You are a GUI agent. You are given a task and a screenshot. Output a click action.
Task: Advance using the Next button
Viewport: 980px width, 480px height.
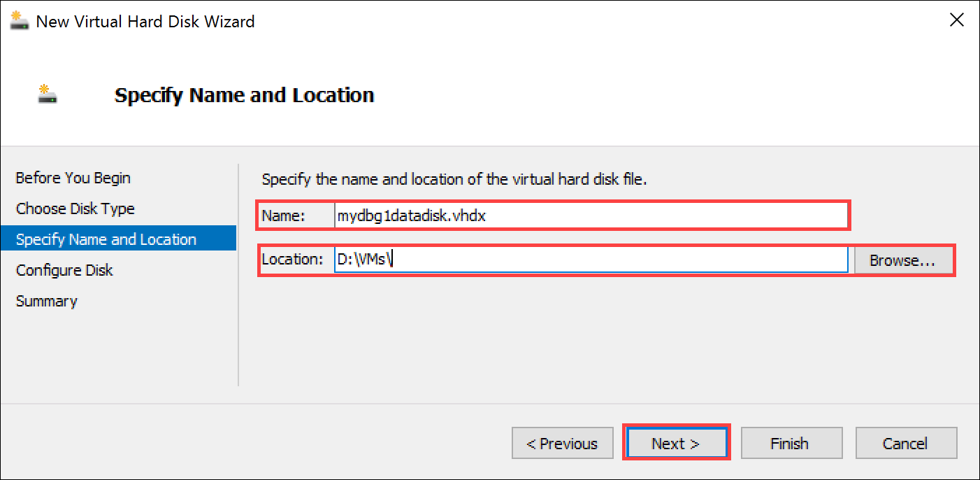[x=675, y=442]
